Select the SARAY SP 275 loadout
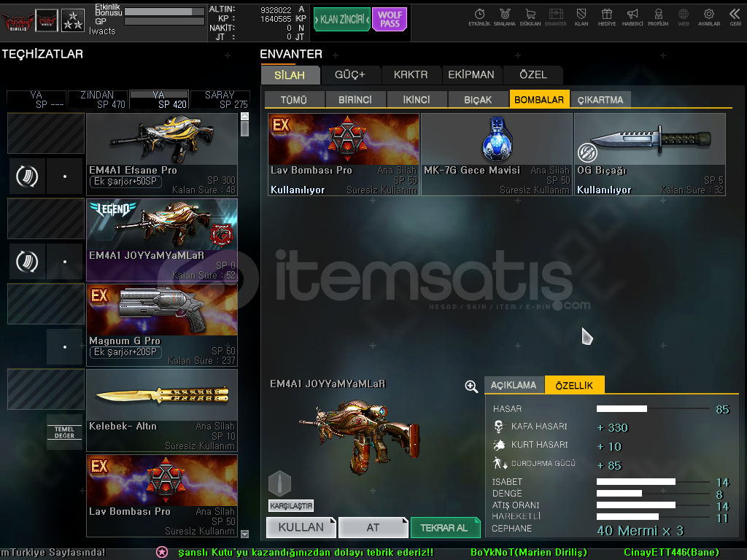Viewport: 747px width, 560px height. pyautogui.click(x=220, y=100)
